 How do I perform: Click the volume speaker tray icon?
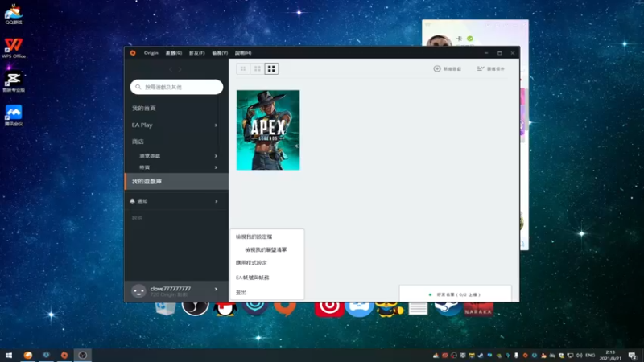(579, 356)
